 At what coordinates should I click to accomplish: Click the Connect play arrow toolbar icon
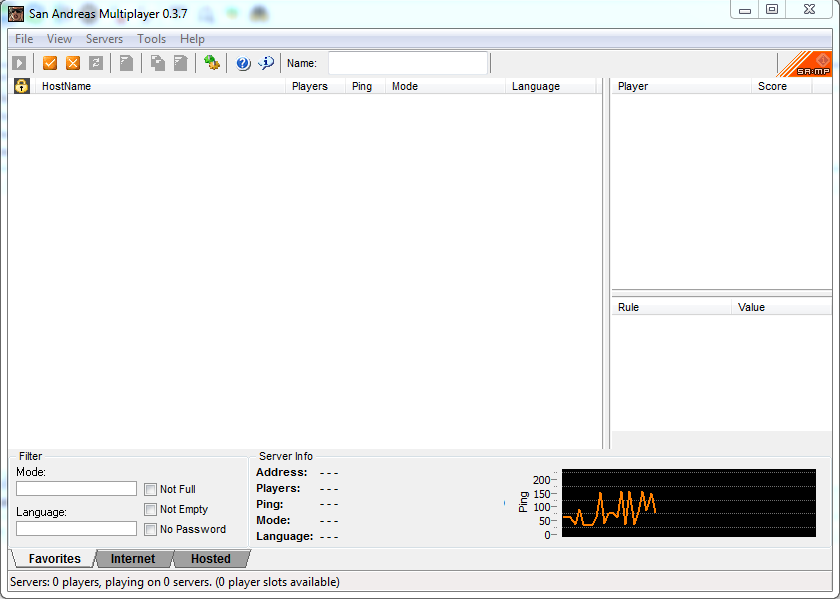click(x=19, y=63)
